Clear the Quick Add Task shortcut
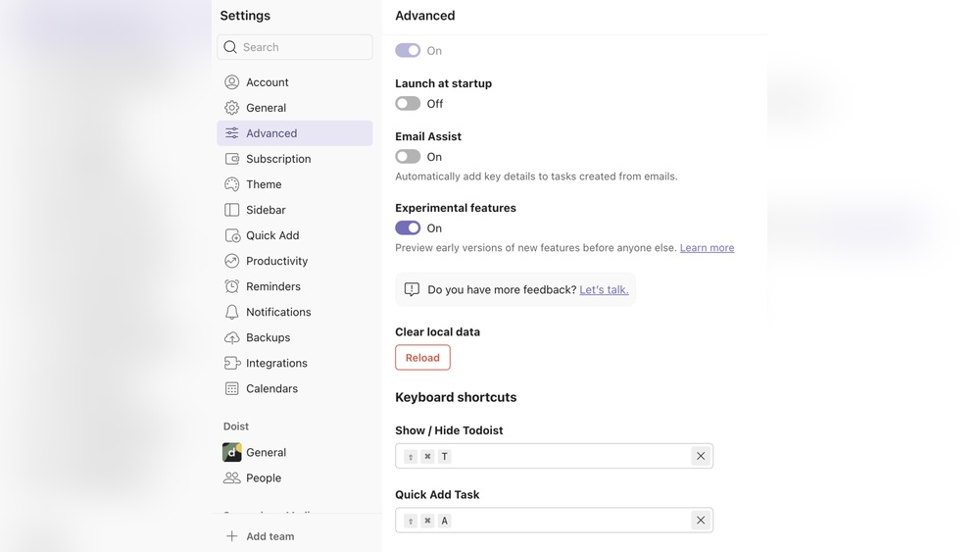Viewport: 980px width, 552px height. click(701, 520)
